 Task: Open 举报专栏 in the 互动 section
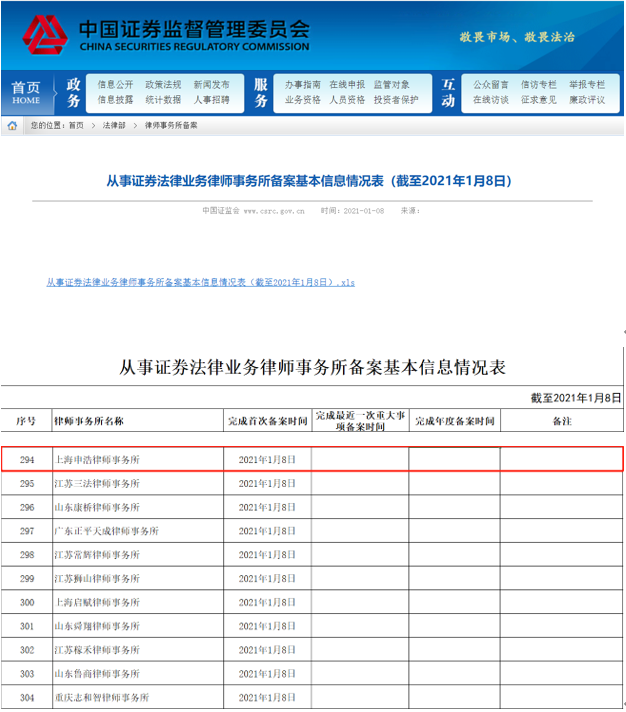click(x=587, y=84)
